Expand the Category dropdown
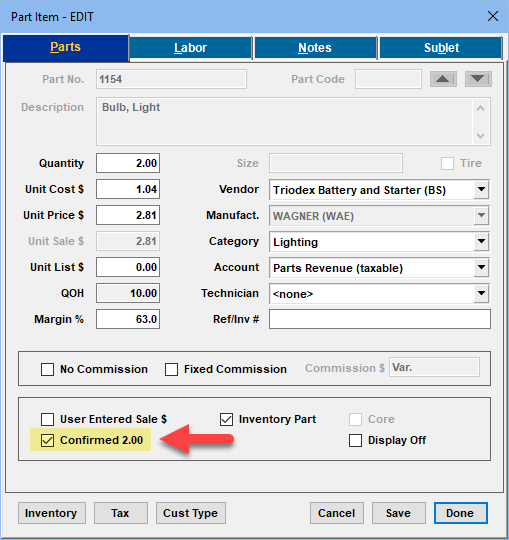 481,241
